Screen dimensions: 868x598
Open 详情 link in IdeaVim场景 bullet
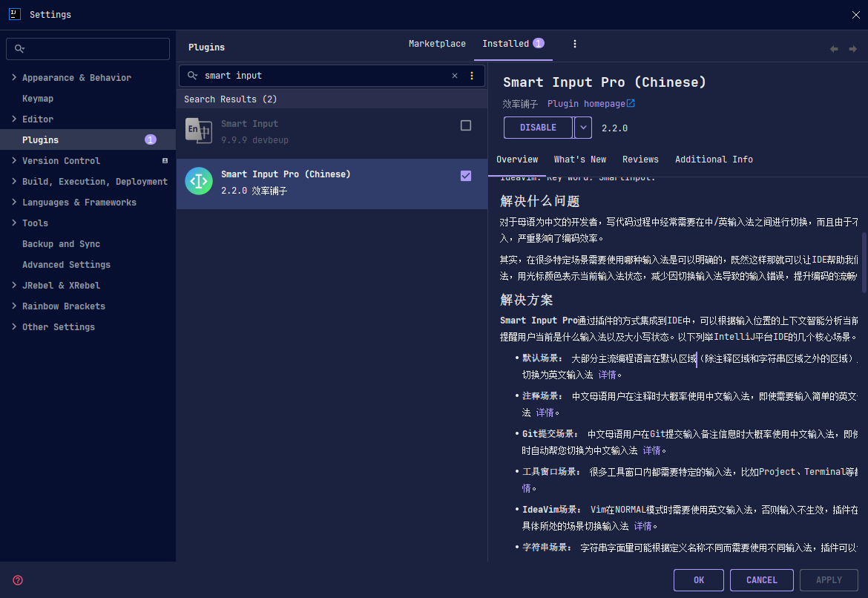click(642, 526)
